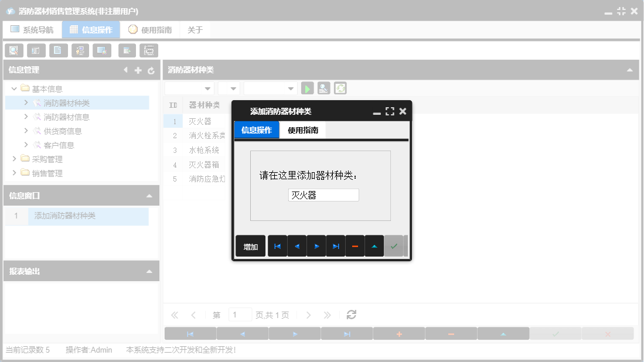The height and width of the screenshot is (362, 644).
Task: Click the green execute query arrow icon
Action: pyautogui.click(x=308, y=88)
